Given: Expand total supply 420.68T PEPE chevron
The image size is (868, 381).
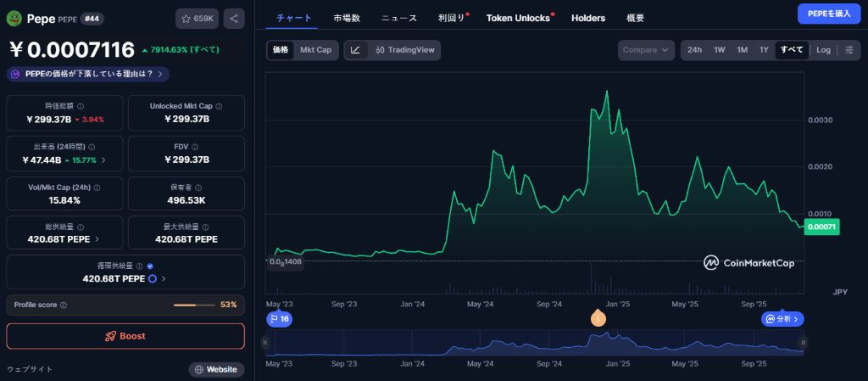Looking at the screenshot, I should pos(97,239).
